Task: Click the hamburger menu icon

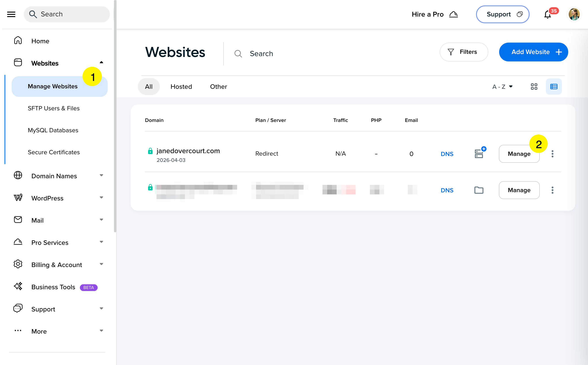Action: (x=11, y=14)
